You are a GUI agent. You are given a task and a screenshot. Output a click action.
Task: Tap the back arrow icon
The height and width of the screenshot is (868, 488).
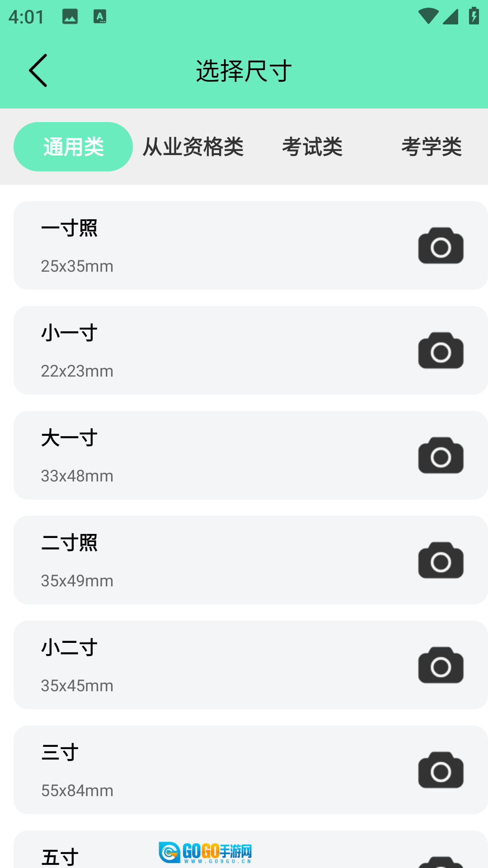tap(38, 71)
